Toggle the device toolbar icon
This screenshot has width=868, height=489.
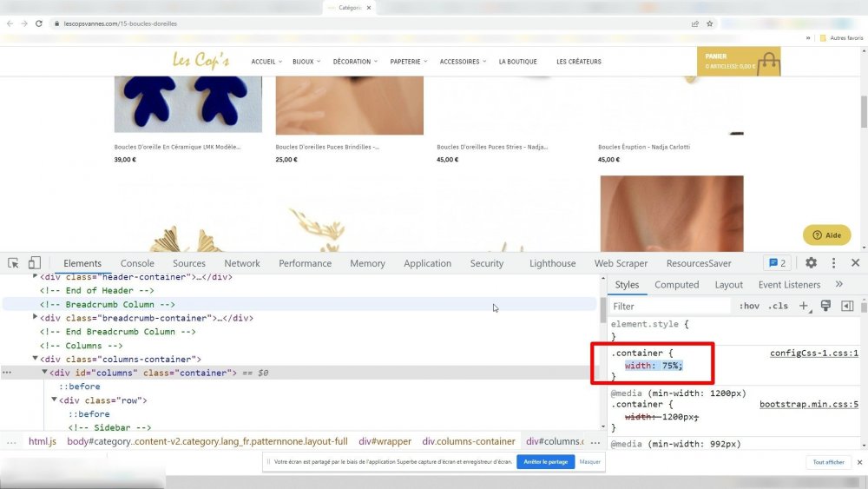click(35, 263)
